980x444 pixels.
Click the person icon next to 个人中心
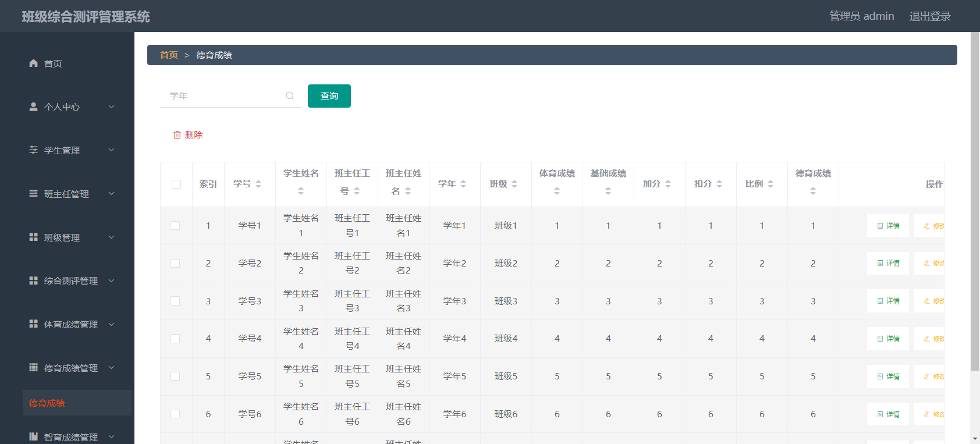coord(33,106)
